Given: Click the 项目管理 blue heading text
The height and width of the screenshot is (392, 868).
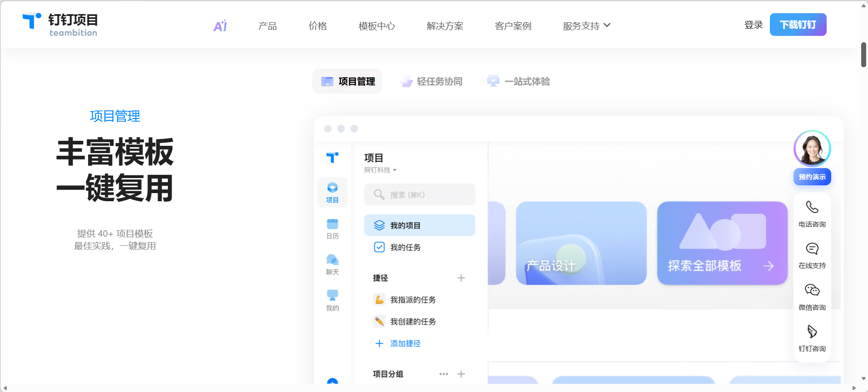Looking at the screenshot, I should click(115, 116).
